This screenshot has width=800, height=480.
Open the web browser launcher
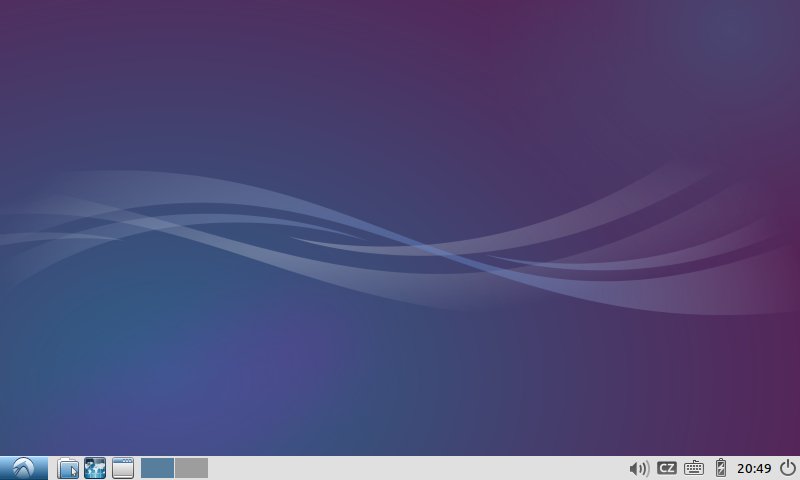[95, 468]
